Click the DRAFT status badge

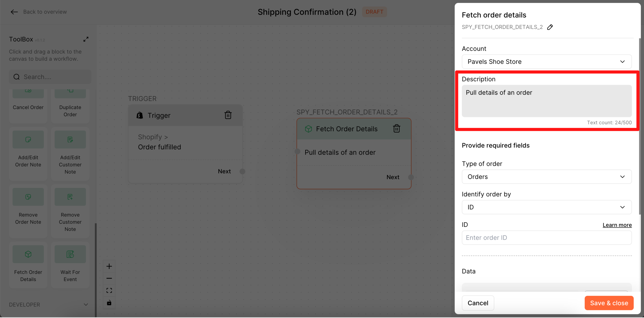click(x=374, y=12)
